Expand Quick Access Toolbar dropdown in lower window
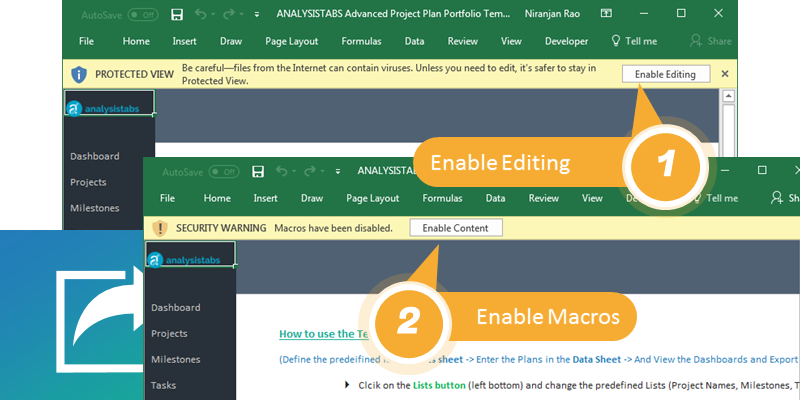The height and width of the screenshot is (400, 800). 338,171
